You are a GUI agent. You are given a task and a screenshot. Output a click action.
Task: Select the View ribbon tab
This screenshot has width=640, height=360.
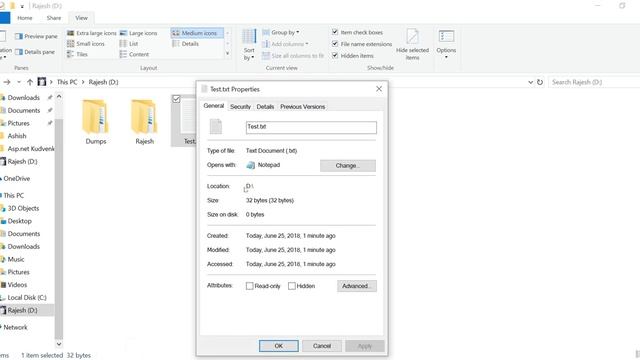tap(81, 18)
